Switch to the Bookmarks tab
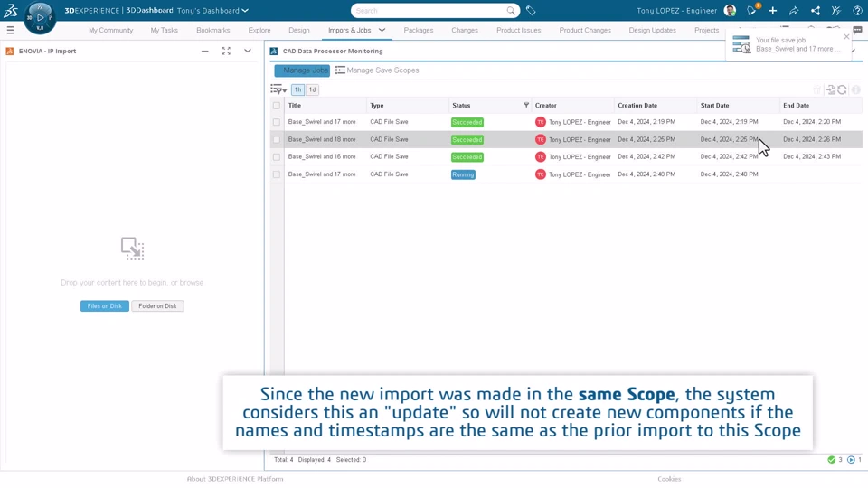This screenshot has height=488, width=868. 213,31
